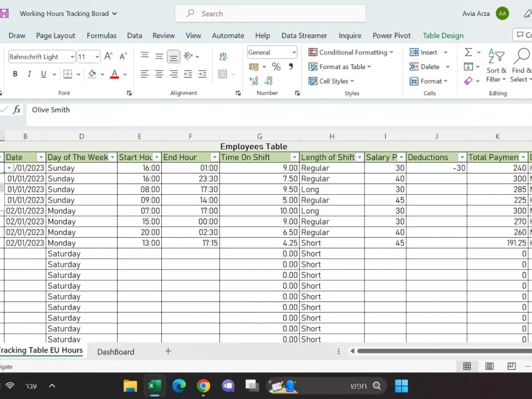
Task: Open the Formulas ribbon tab
Action: coord(102,36)
